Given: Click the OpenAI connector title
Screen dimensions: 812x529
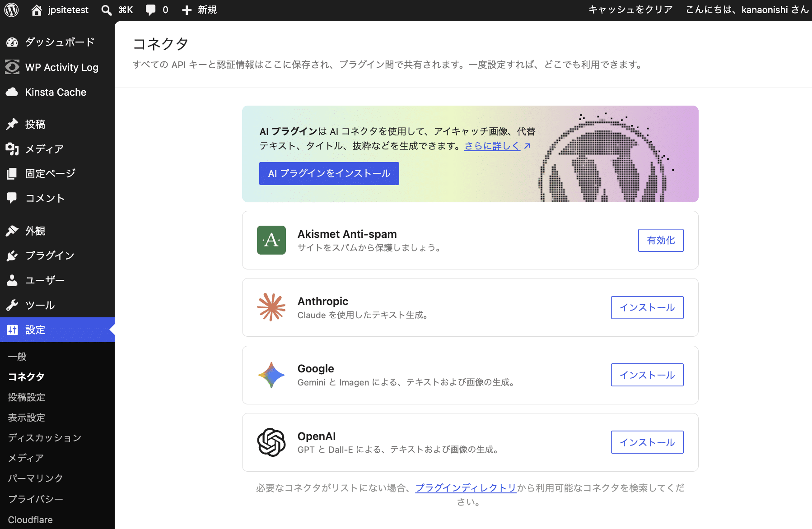Looking at the screenshot, I should [x=317, y=436].
